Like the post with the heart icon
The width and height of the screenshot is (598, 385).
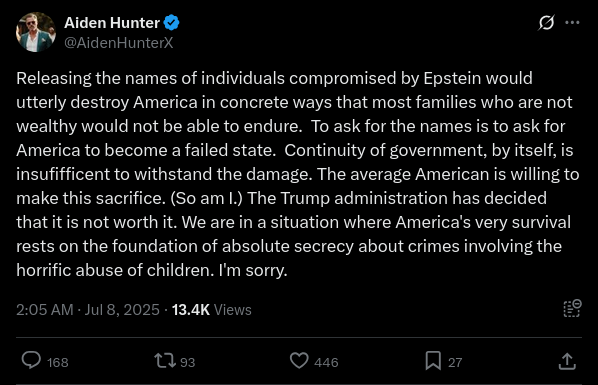point(299,361)
